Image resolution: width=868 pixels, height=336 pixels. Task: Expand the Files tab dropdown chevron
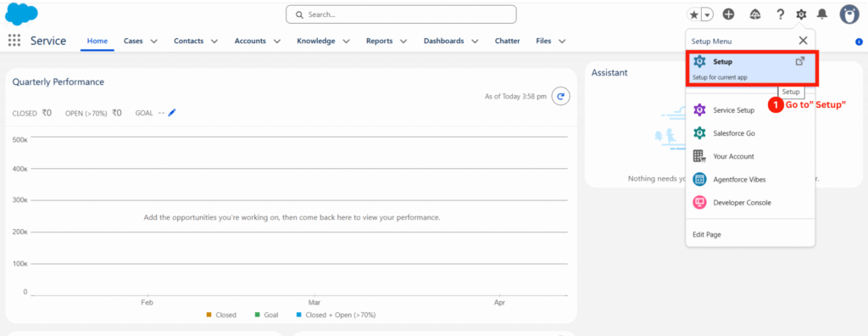coord(562,41)
